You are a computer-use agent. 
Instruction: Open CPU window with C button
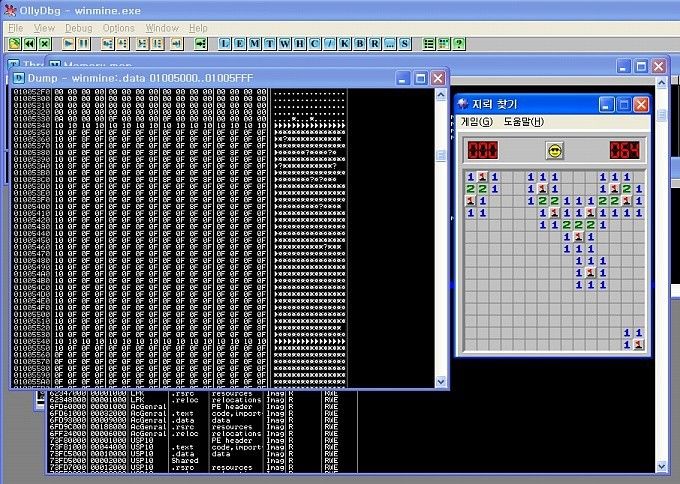click(315, 43)
